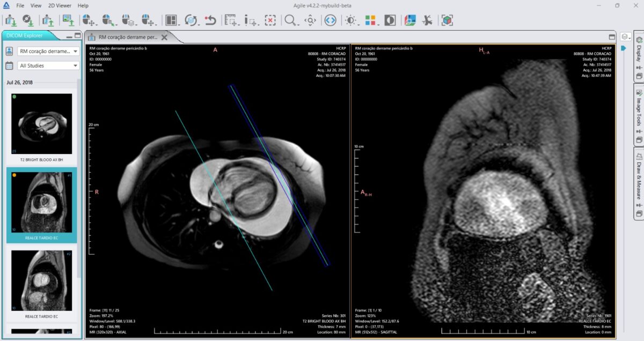Viewport: 644px width, 341px height.
Task: Open the layers dropdown above the right panel
Action: pos(624,38)
